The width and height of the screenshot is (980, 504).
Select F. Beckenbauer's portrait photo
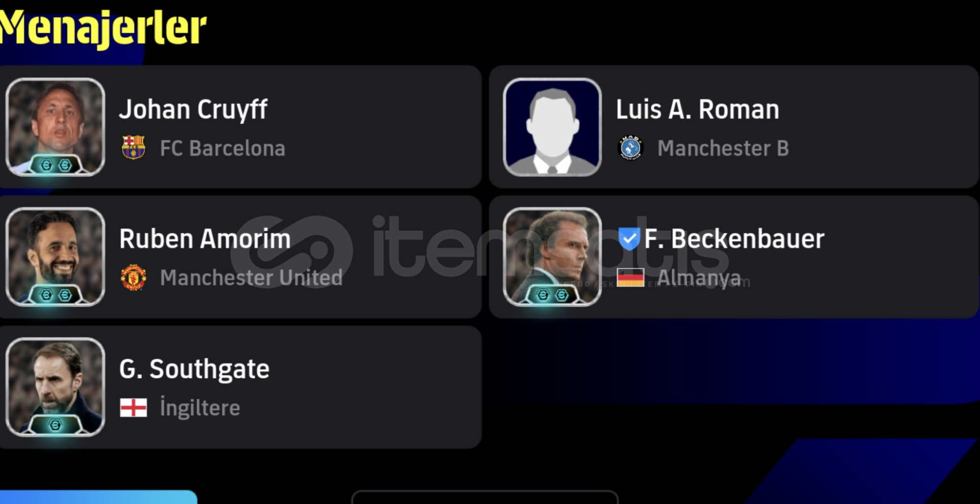(552, 257)
